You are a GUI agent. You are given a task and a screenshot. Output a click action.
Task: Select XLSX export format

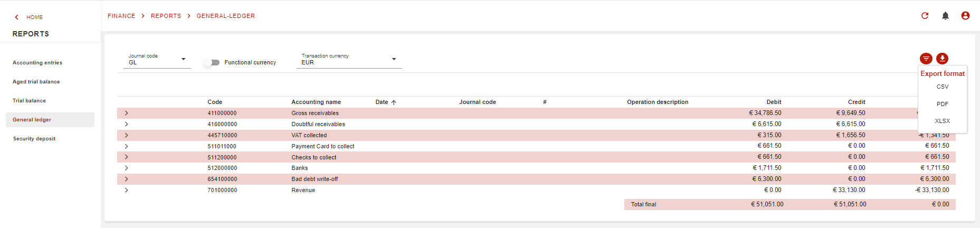[942, 121]
